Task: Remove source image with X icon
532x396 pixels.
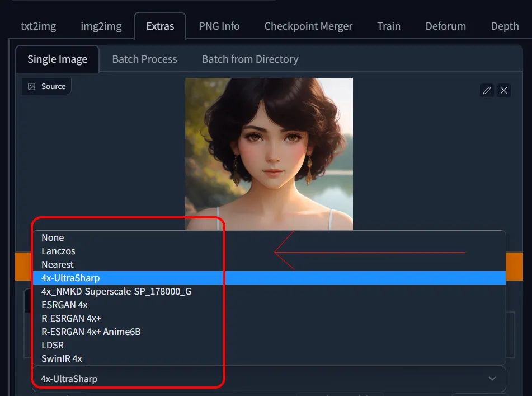Action: coord(504,91)
